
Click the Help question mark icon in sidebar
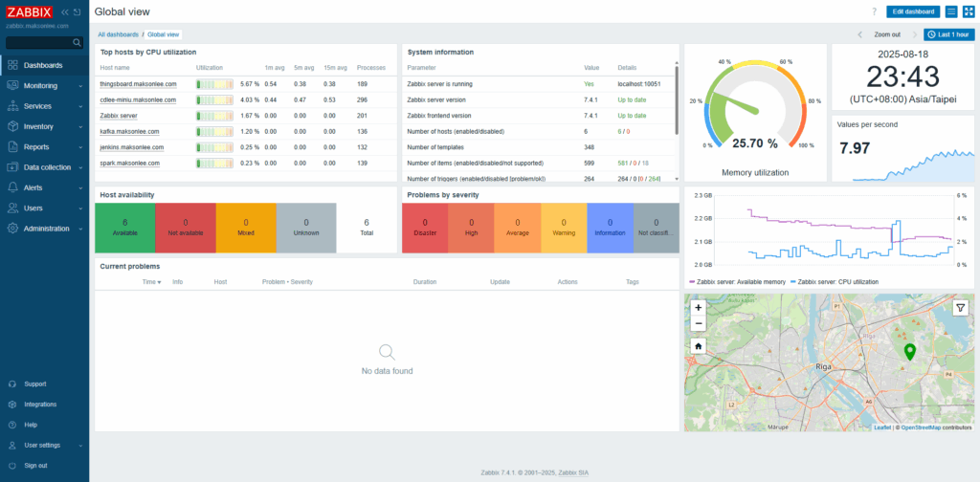12,425
